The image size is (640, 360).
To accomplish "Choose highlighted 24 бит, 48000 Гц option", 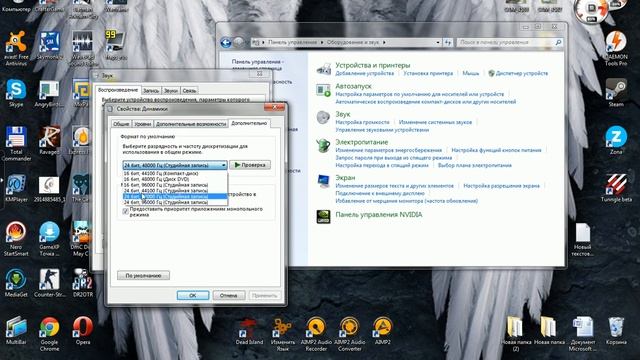I will pos(175,196).
